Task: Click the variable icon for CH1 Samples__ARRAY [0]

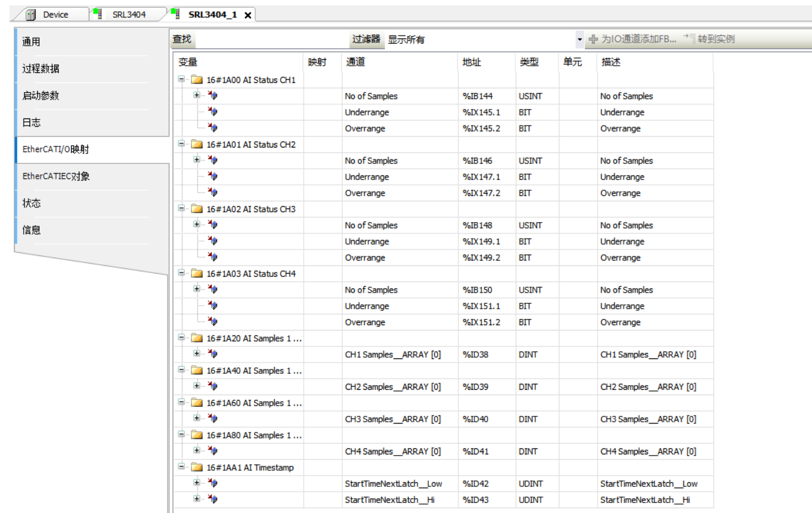Action: [x=213, y=354]
